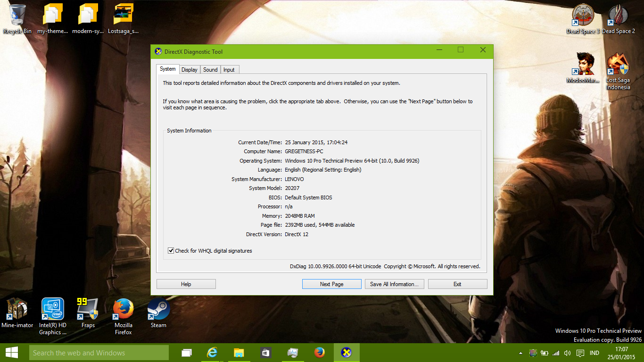Open Internet Explorer from the taskbar
644x362 pixels.
click(x=213, y=353)
